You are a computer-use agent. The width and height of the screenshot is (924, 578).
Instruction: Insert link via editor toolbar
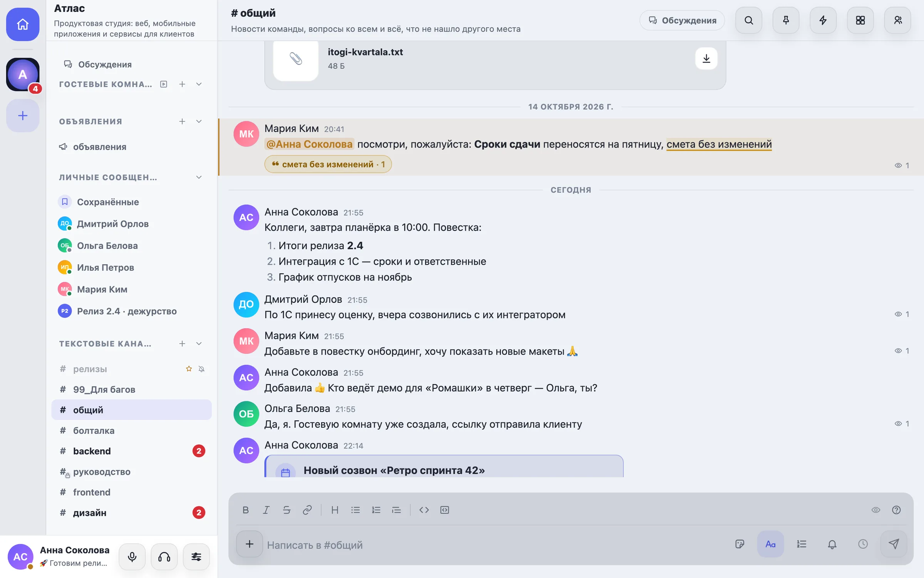pyautogui.click(x=307, y=510)
